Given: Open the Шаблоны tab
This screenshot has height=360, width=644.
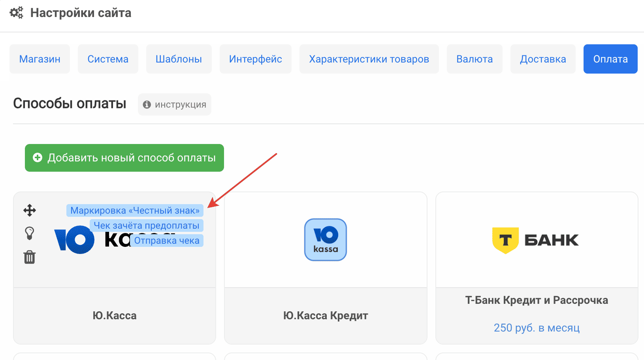Looking at the screenshot, I should [179, 59].
